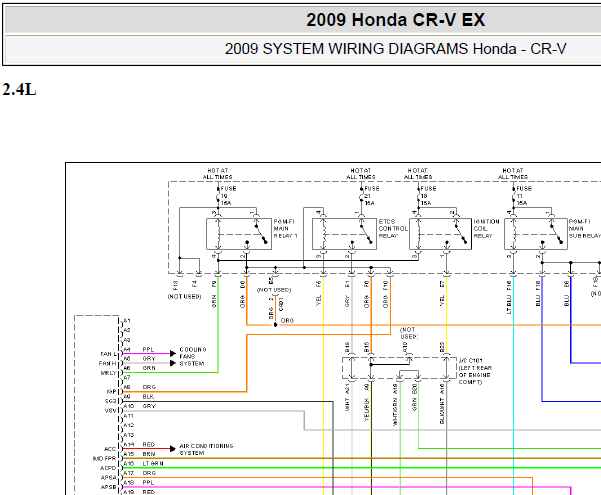
Task: Click the 'IMO FPR' pin name
Action: coord(104,459)
